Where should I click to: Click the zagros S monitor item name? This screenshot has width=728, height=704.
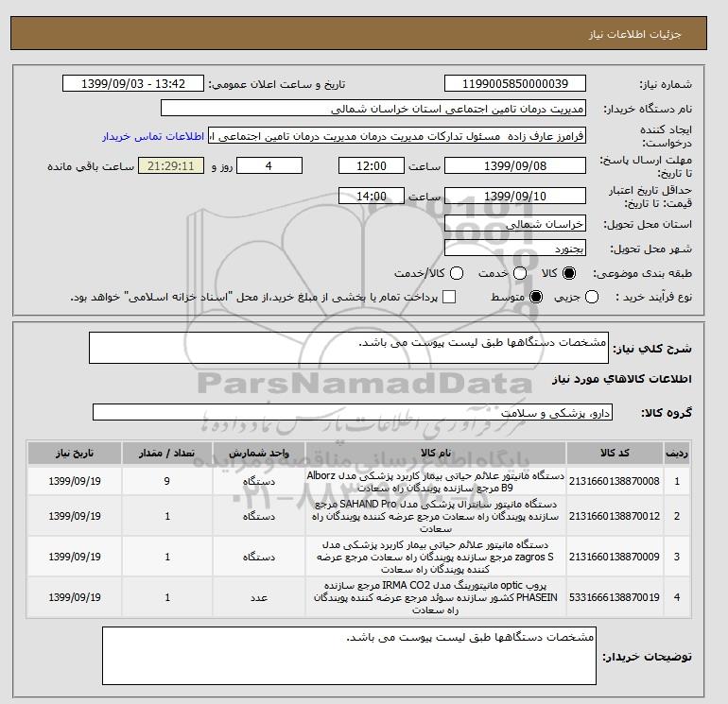tap(436, 557)
